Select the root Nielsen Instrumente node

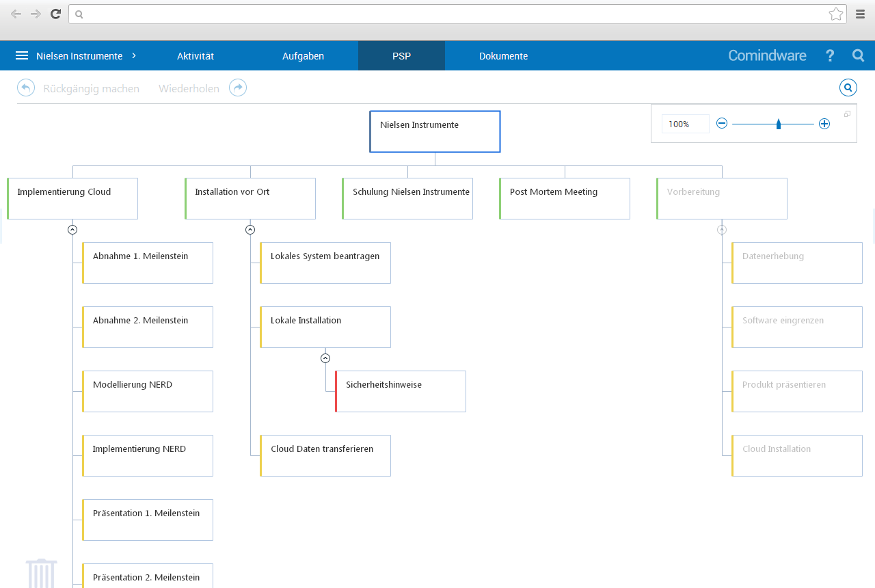[x=435, y=131]
